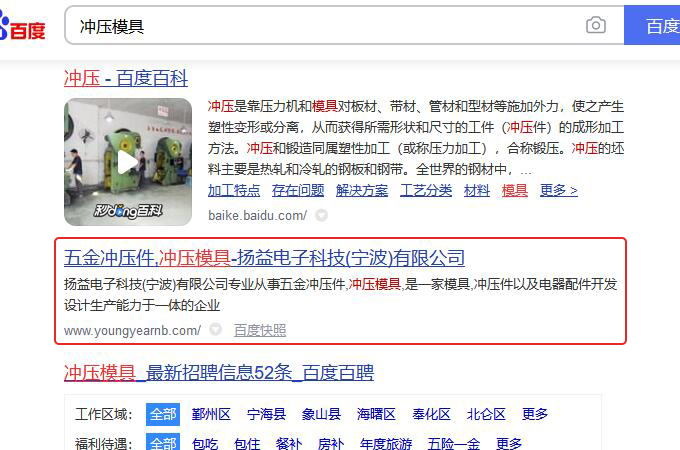Open the red 模具 sublink
680x450 pixels.
pos(515,190)
